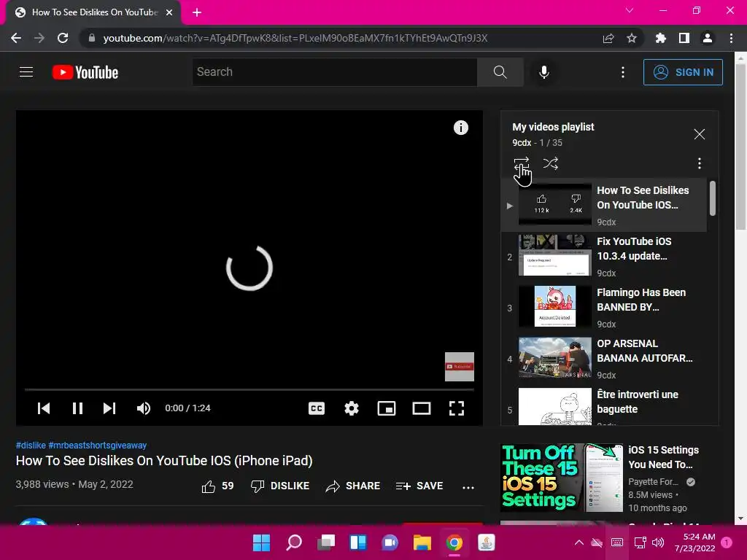This screenshot has width=747, height=560.
Task: Open player settings gear
Action: (x=352, y=408)
